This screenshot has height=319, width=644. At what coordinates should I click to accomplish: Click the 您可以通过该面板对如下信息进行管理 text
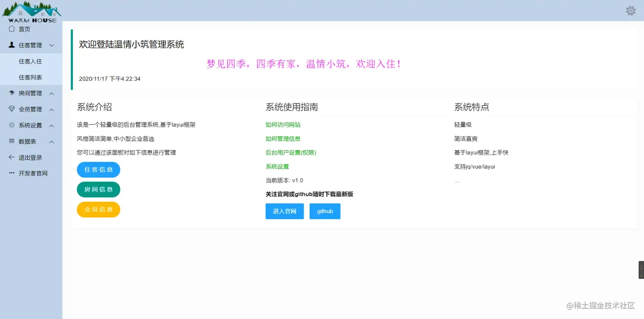pos(126,152)
